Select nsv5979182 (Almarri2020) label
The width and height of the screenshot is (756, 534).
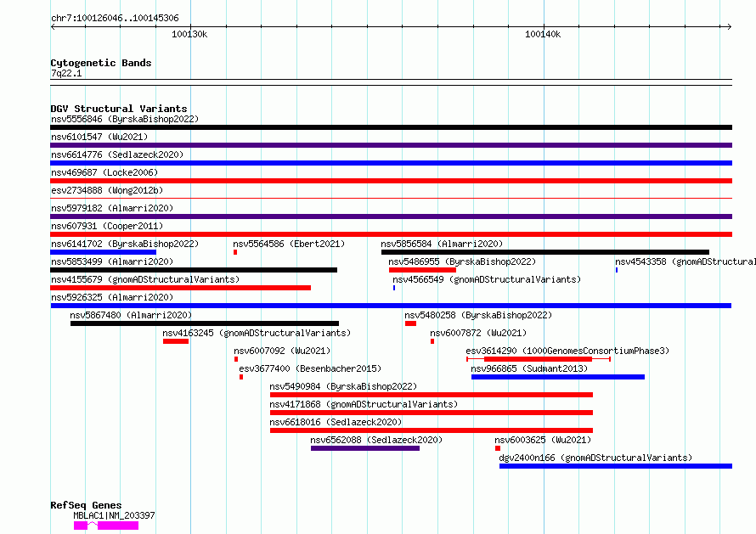[x=112, y=208]
